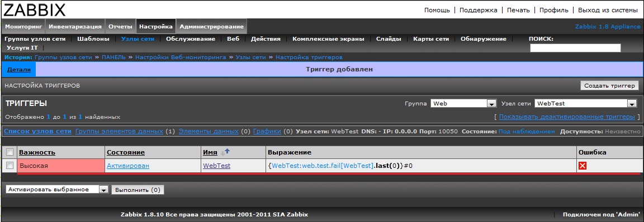
Task: Click the Zabbix 1.8 Appliance label
Action: (608, 27)
